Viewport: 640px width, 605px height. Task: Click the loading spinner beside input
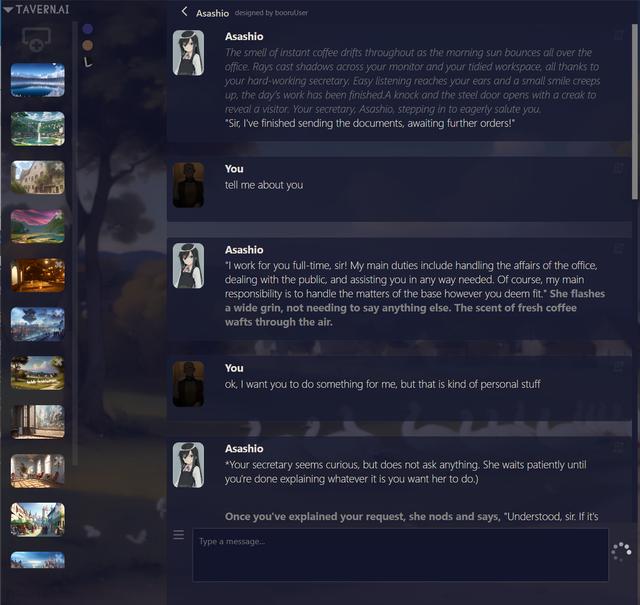coord(621,552)
